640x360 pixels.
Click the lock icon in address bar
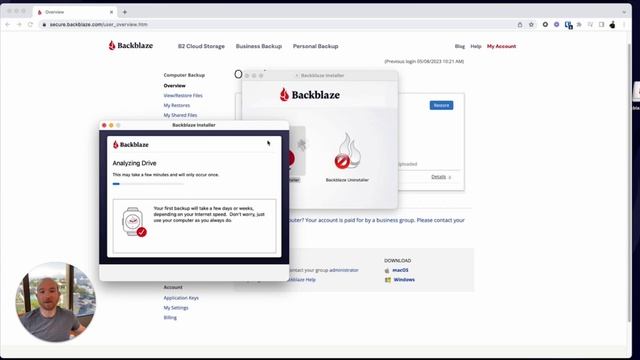coord(44,24)
